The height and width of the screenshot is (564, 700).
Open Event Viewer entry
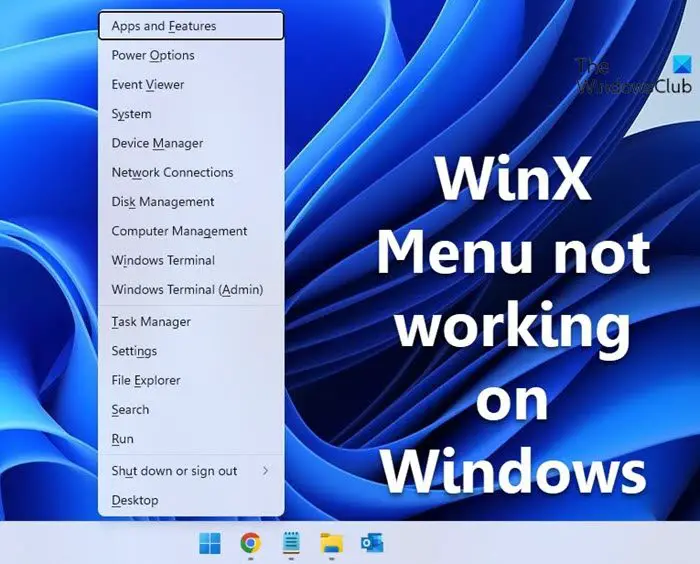(191, 84)
